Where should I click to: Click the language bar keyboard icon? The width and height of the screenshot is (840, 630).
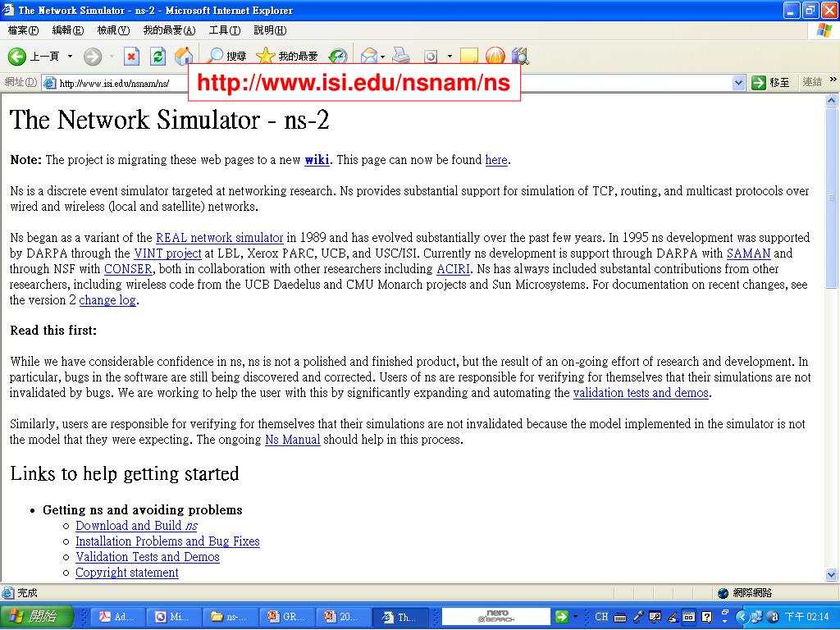pyautogui.click(x=620, y=617)
